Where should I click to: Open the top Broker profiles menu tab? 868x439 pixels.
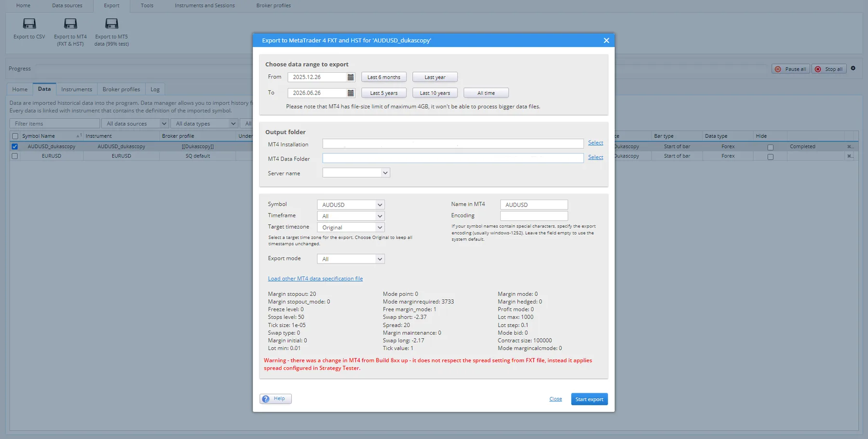[x=273, y=6]
